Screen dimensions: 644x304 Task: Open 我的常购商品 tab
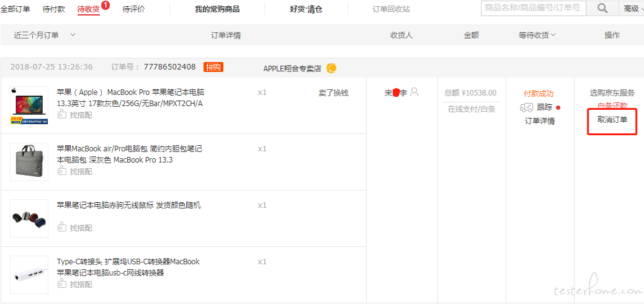pos(217,9)
